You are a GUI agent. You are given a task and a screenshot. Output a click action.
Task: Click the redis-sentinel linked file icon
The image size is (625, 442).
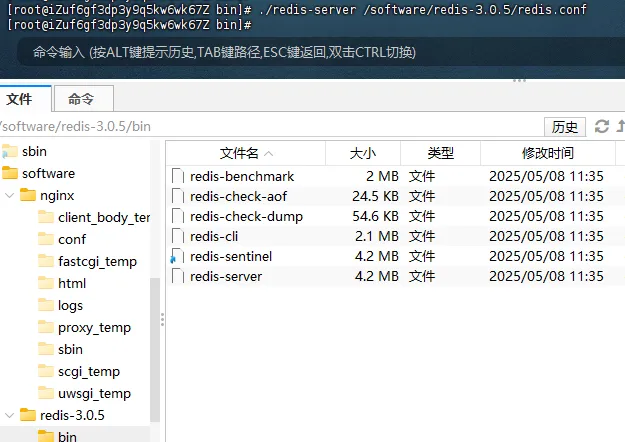coord(177,256)
